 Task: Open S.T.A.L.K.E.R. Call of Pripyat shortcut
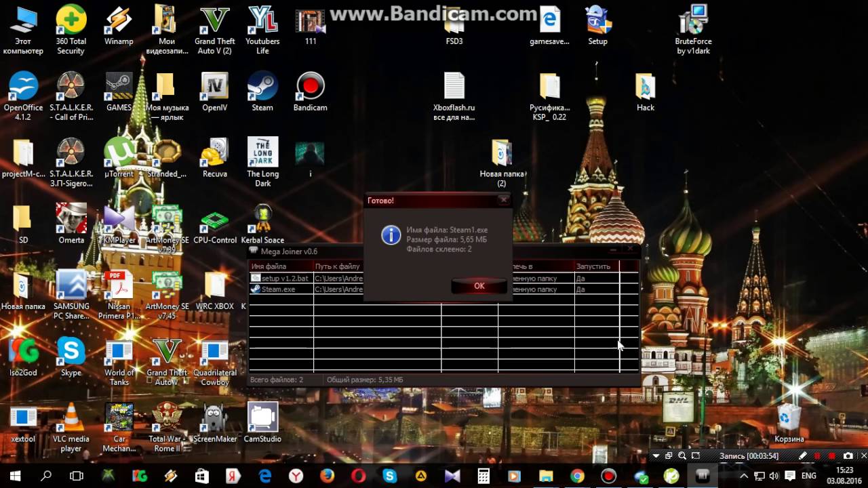click(x=71, y=97)
